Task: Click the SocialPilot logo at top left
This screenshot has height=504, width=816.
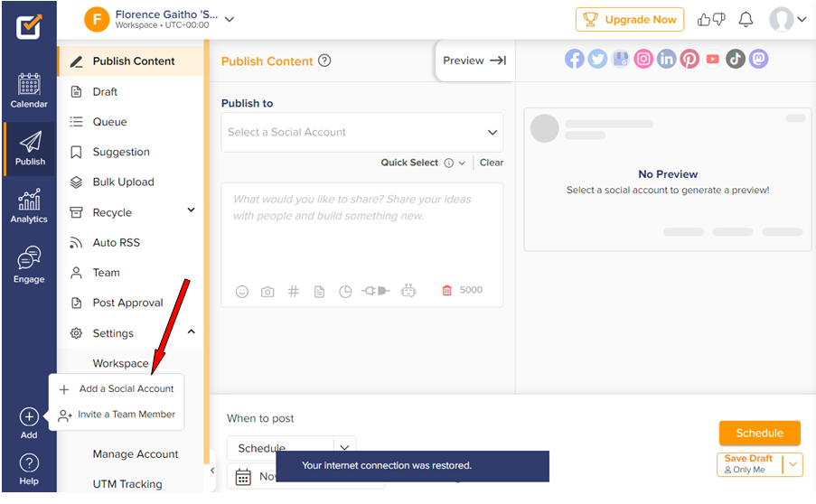Action: click(x=29, y=27)
